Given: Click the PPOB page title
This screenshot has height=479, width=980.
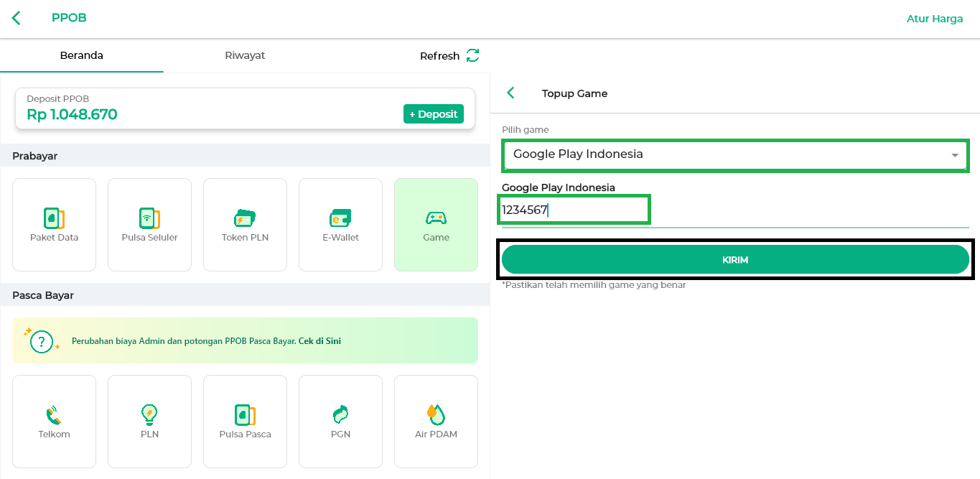Looking at the screenshot, I should point(69,18).
